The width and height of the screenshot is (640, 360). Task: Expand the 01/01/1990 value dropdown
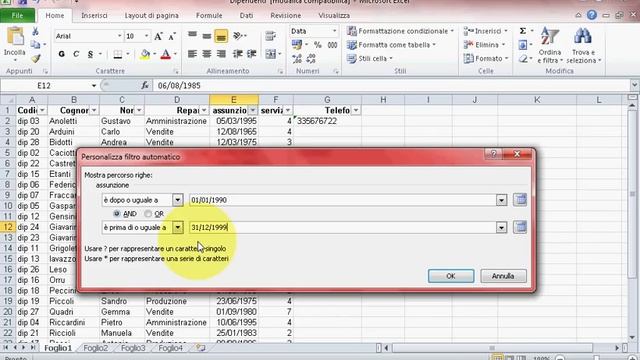tap(501, 200)
